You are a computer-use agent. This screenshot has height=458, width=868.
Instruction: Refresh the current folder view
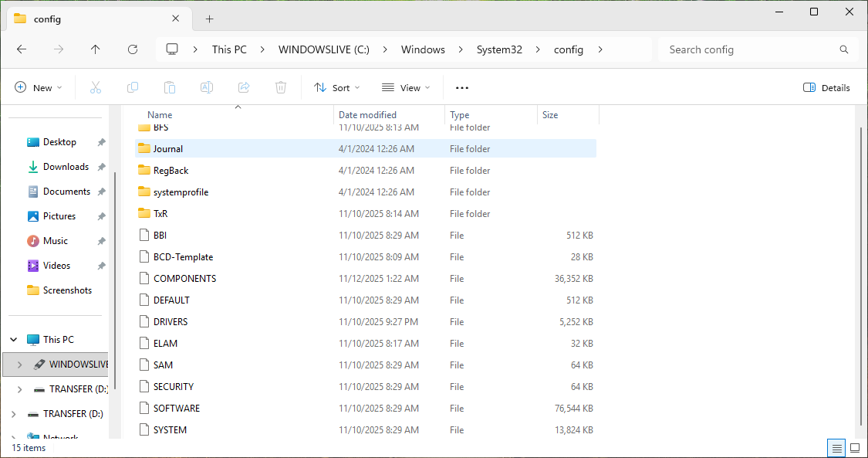[133, 49]
